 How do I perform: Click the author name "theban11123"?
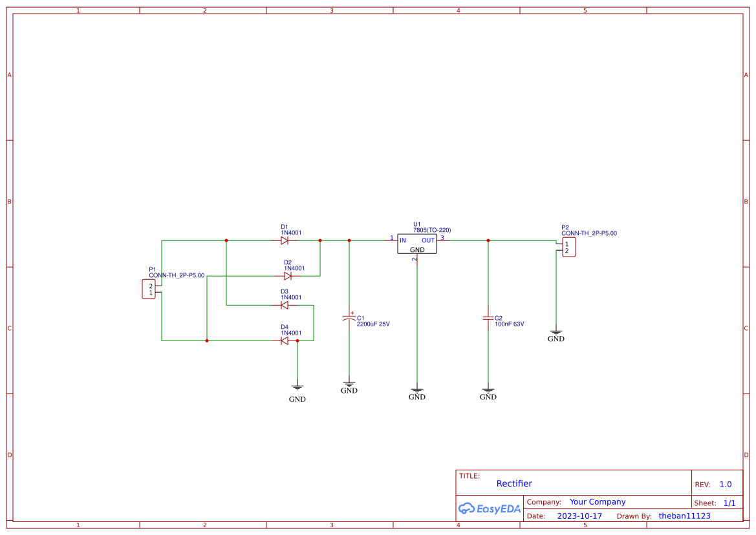(x=685, y=516)
